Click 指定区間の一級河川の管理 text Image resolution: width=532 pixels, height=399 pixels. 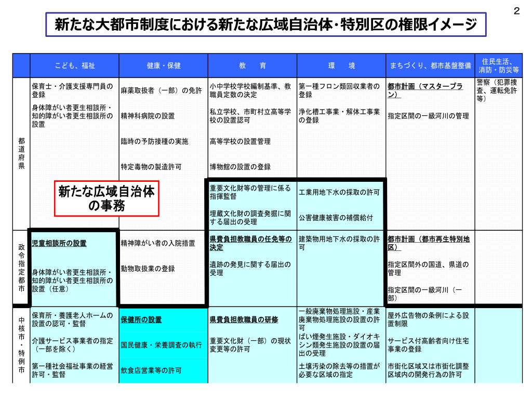pos(429,116)
